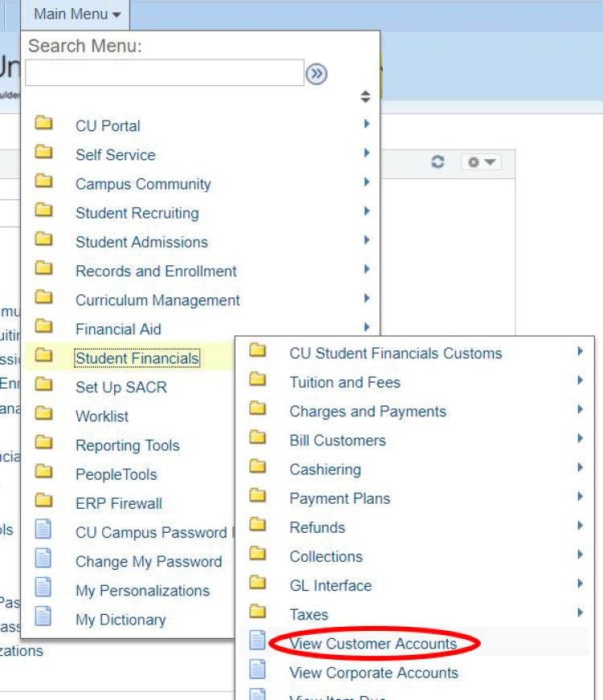Click the My Personalizations page icon
This screenshot has height=700, width=603.
tap(43, 587)
